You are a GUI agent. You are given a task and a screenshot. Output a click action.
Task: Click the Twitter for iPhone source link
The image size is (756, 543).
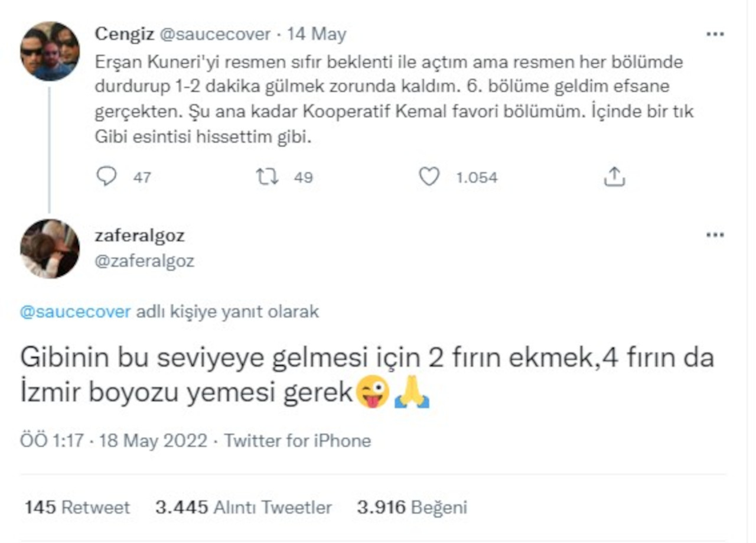click(x=298, y=441)
